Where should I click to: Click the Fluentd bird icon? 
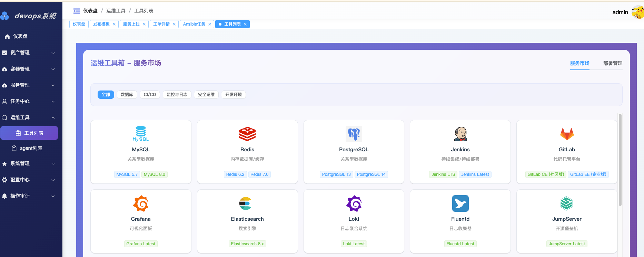point(460,203)
